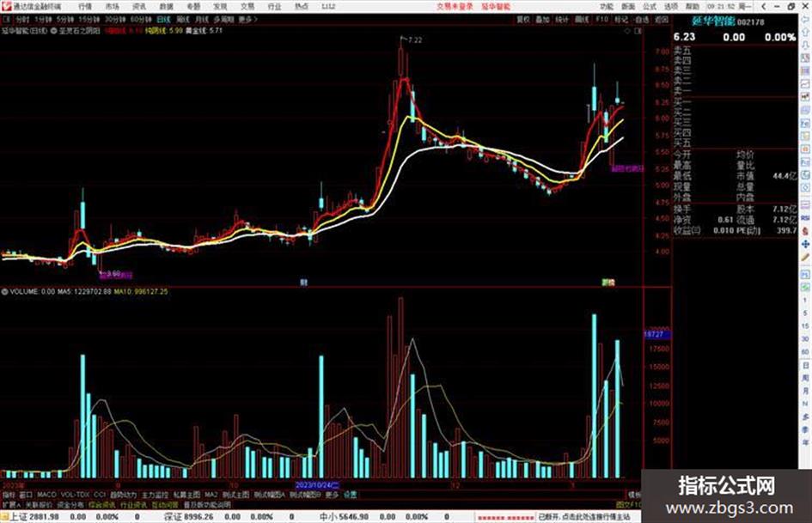Open the 交易 menu

point(247,7)
